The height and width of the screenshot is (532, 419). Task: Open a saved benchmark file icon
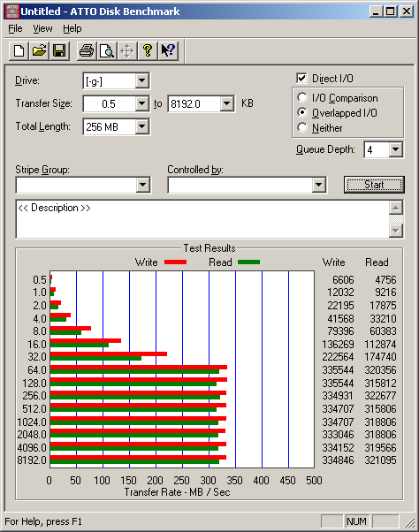tap(39, 51)
